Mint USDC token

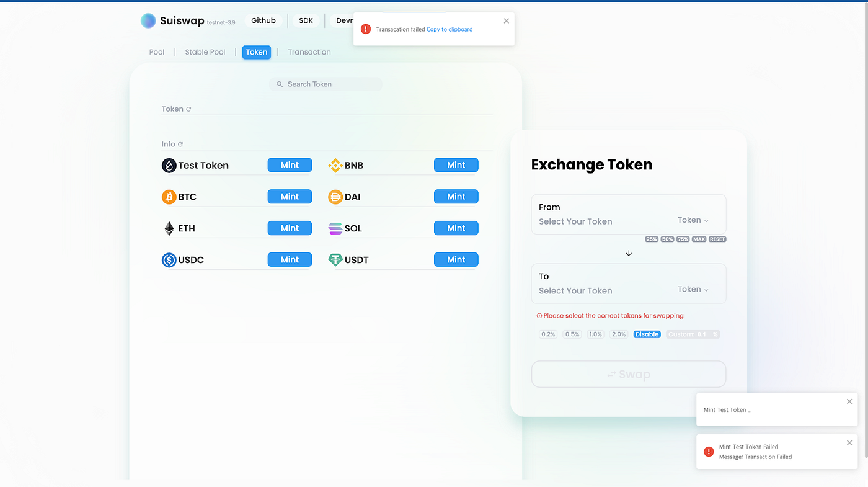(x=290, y=260)
